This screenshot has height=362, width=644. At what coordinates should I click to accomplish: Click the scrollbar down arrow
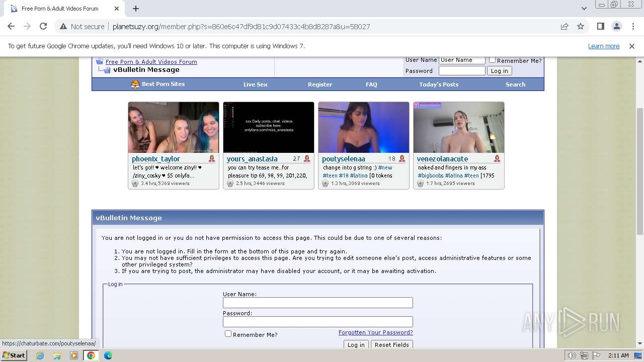click(x=639, y=344)
